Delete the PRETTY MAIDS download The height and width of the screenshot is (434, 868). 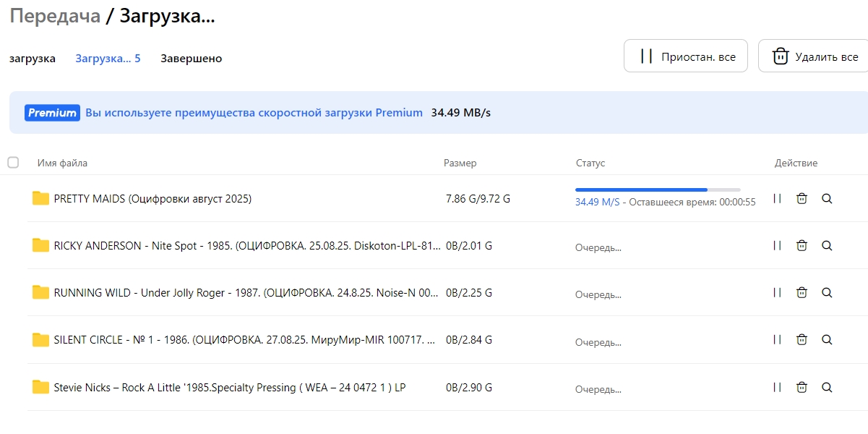tap(802, 198)
